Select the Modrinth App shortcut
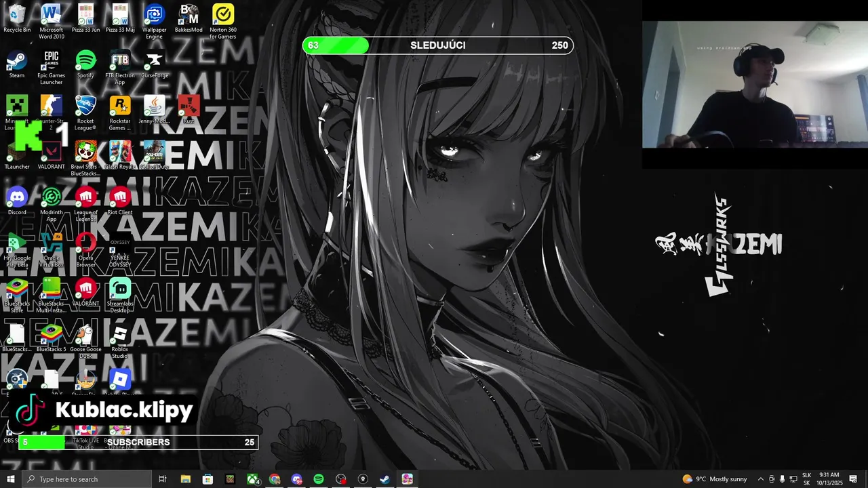 52,204
